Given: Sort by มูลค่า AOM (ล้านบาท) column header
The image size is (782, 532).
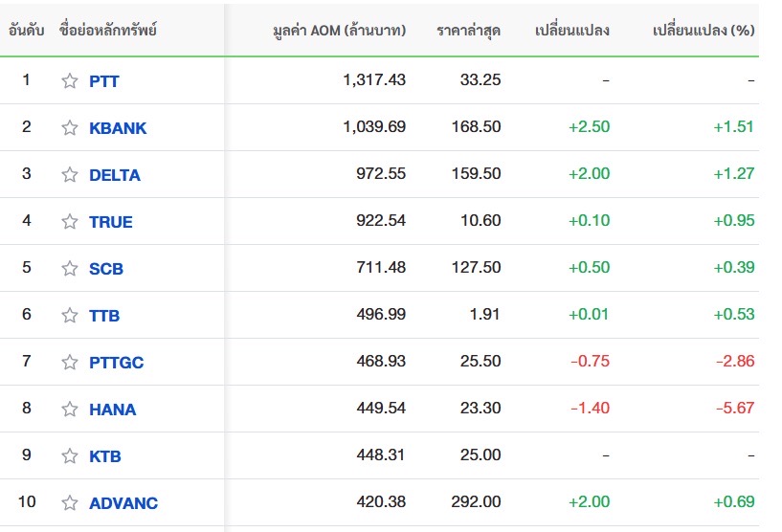Looking at the screenshot, I should tap(339, 30).
